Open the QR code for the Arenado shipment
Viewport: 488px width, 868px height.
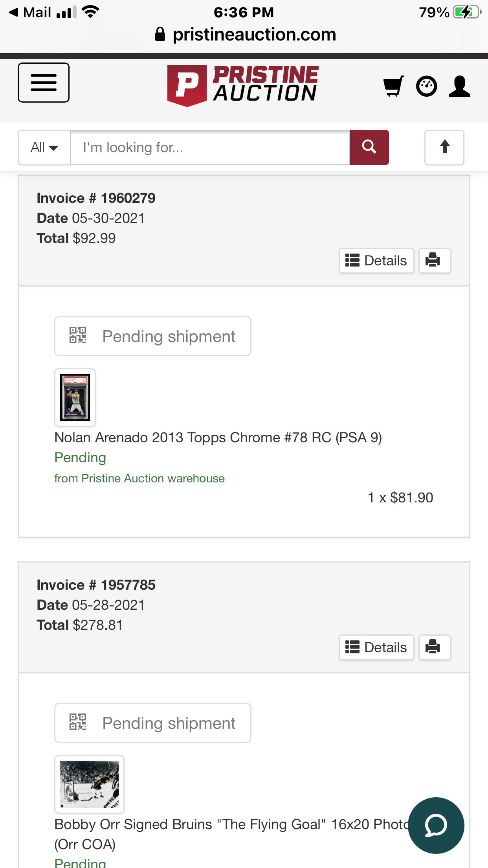78,335
